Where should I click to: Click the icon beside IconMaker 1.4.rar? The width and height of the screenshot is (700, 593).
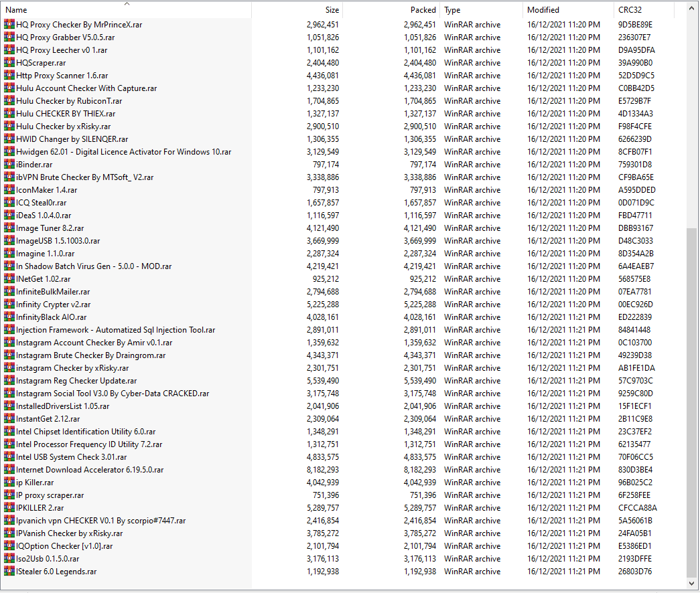9,189
